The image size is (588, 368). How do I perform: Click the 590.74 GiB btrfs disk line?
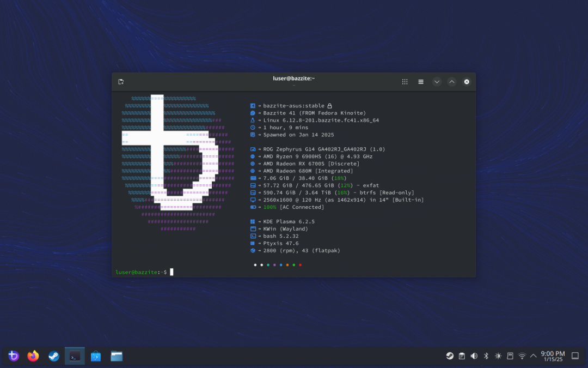pos(332,192)
